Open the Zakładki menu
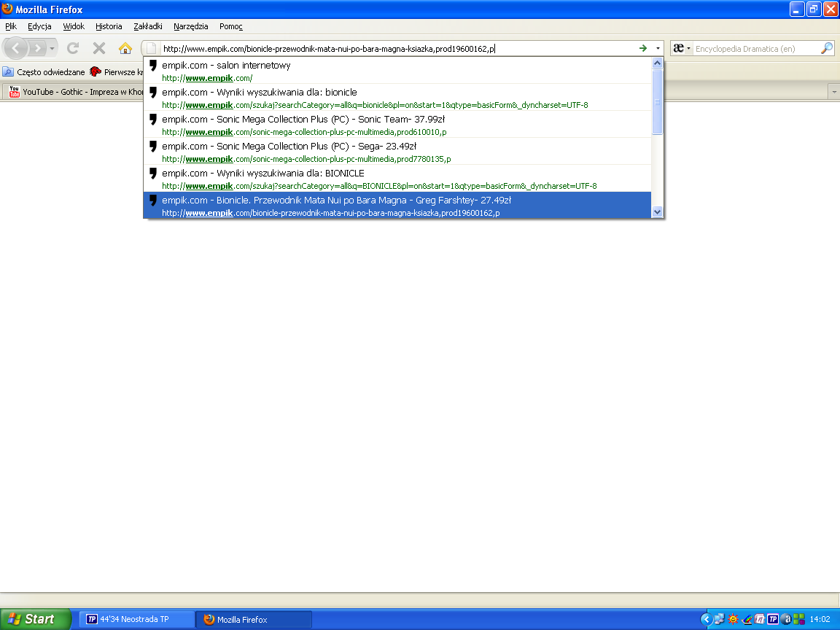This screenshot has width=840, height=630. coord(148,26)
